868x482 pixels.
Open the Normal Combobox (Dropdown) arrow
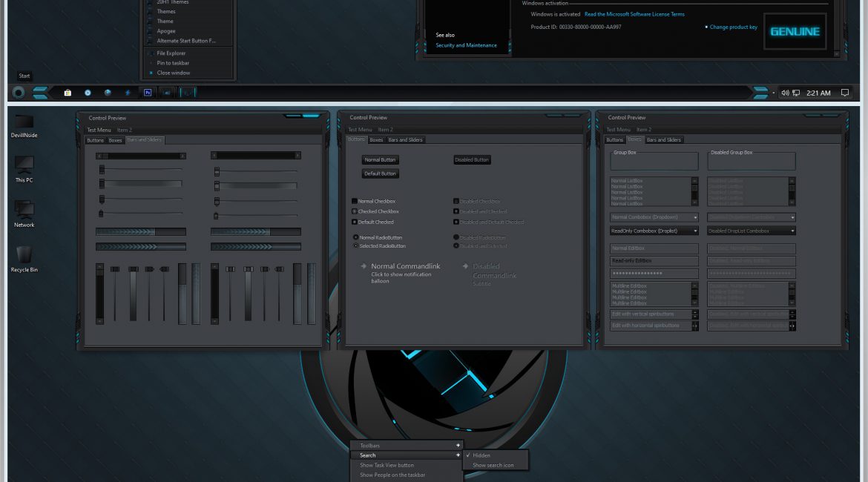[x=695, y=217]
